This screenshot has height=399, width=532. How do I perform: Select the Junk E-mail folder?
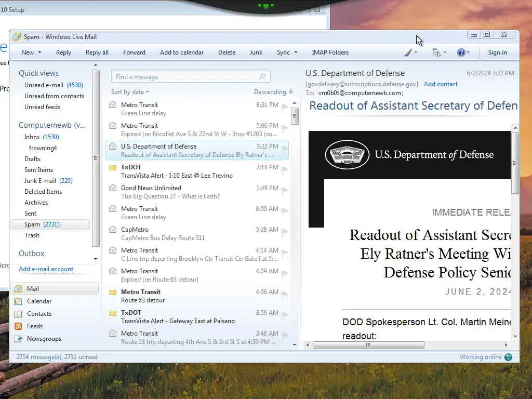48,181
